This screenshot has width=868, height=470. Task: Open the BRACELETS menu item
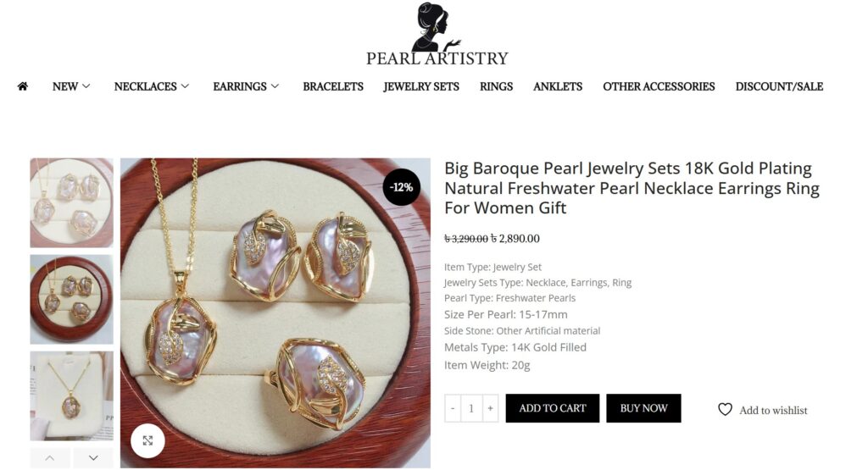click(x=333, y=86)
